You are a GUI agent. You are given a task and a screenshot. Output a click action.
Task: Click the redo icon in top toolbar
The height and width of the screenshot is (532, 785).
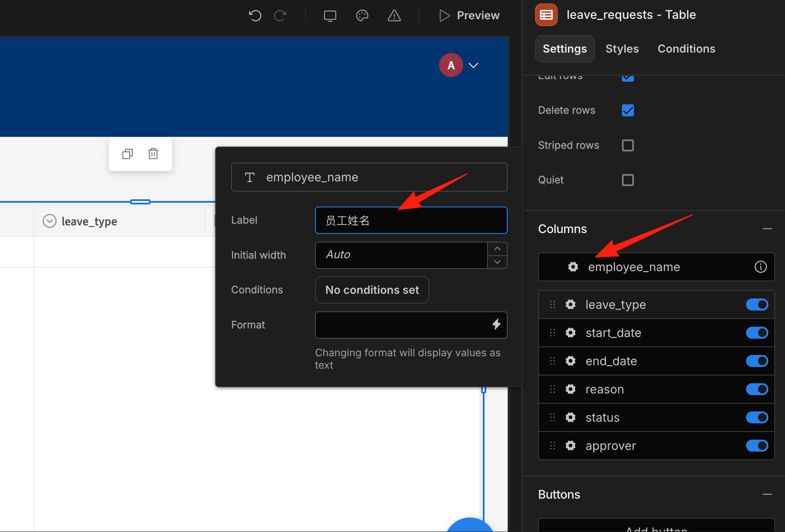tap(280, 16)
